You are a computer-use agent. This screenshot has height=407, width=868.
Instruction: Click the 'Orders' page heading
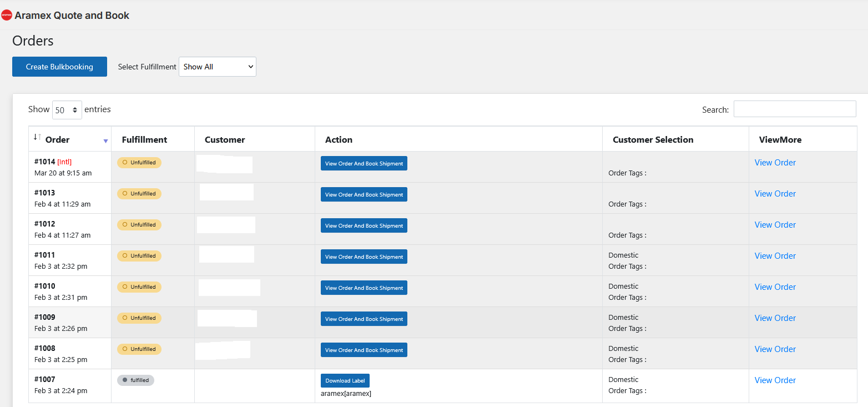point(33,41)
